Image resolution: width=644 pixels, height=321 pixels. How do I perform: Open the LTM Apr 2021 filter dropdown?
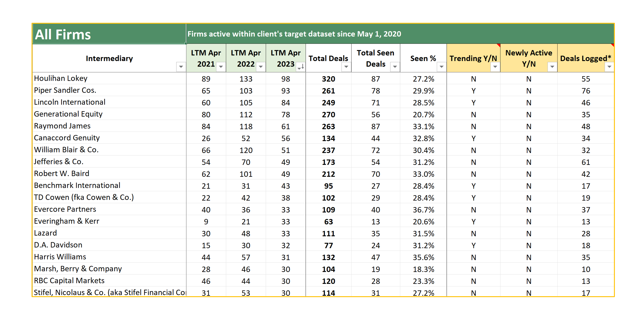tap(221, 67)
